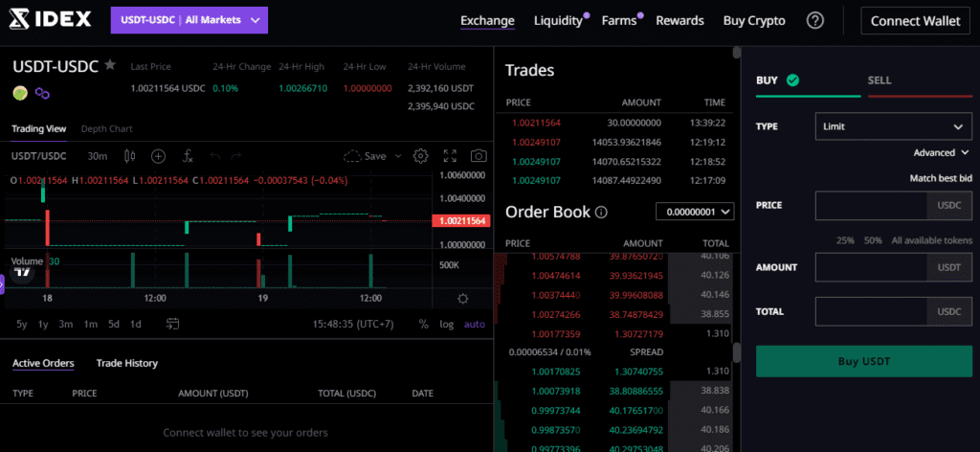Click Match best bid link
The image size is (980, 452).
(941, 179)
